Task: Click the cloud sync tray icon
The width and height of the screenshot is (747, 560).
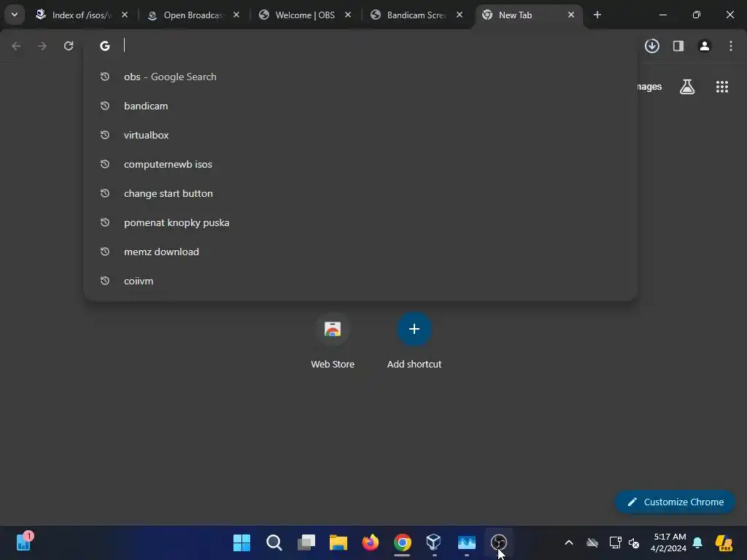Action: click(592, 542)
